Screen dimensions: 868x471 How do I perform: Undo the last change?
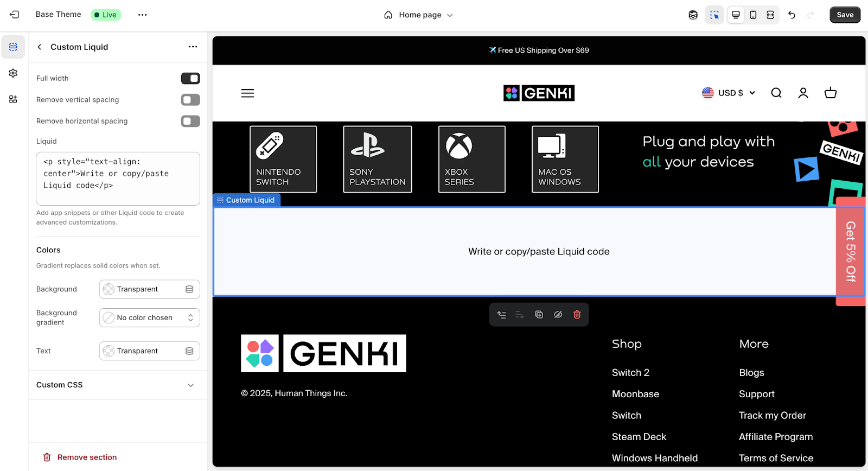pos(792,15)
